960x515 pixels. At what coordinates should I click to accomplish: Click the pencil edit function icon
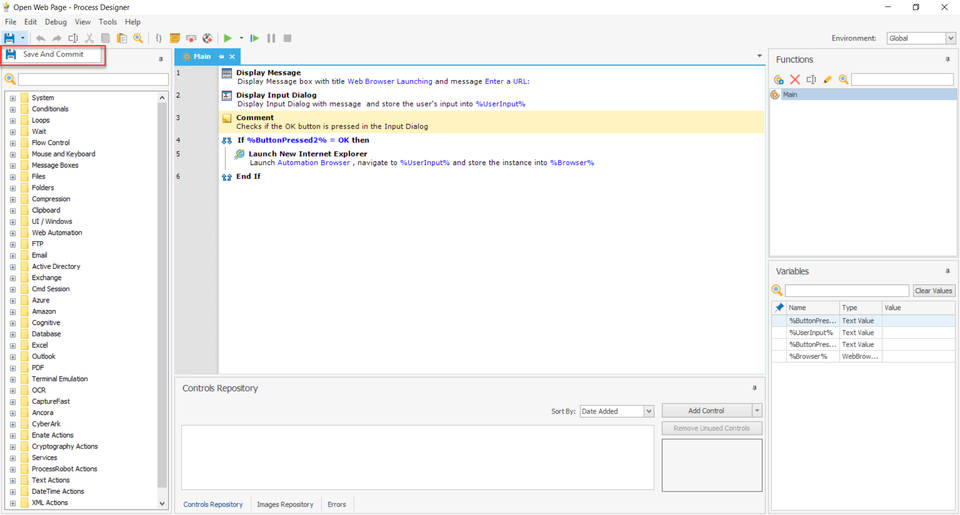tap(828, 80)
